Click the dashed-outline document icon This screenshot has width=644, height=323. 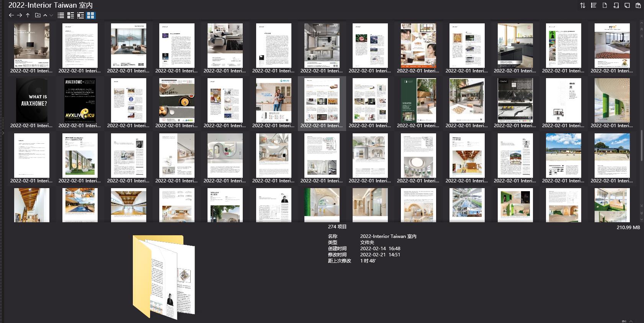605,5
